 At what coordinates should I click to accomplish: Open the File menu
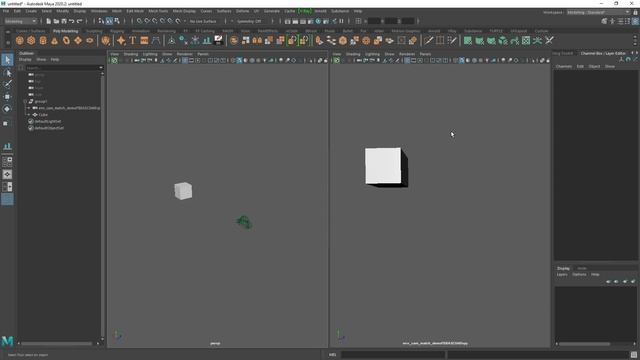pos(6,11)
